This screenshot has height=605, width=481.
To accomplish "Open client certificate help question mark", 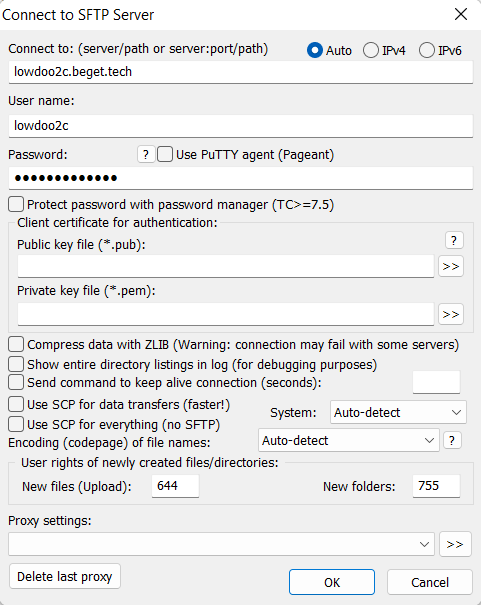I will pyautogui.click(x=454, y=240).
